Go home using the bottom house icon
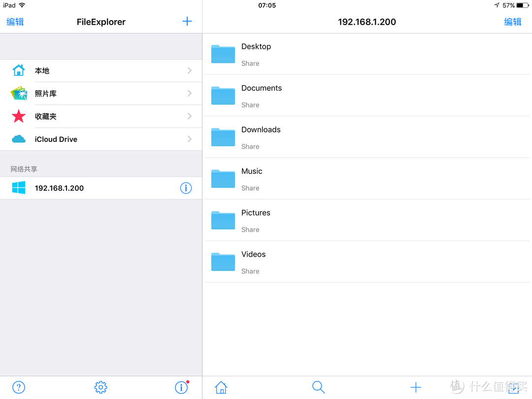The width and height of the screenshot is (532, 399). (221, 387)
